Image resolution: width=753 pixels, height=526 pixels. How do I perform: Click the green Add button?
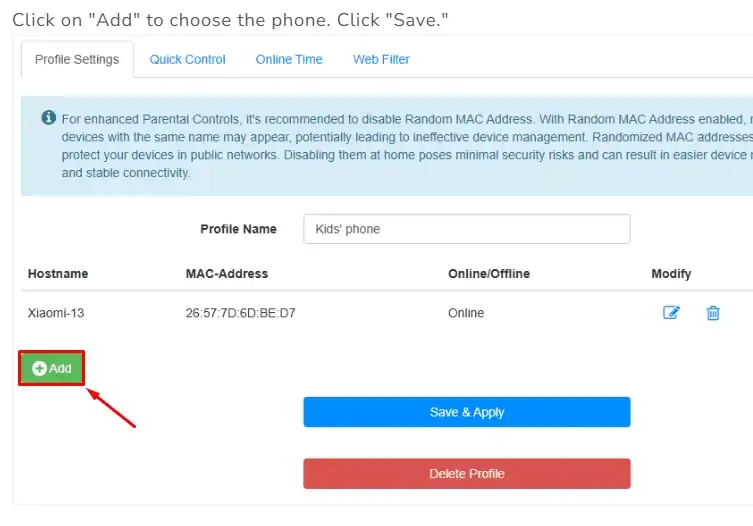[x=52, y=368]
